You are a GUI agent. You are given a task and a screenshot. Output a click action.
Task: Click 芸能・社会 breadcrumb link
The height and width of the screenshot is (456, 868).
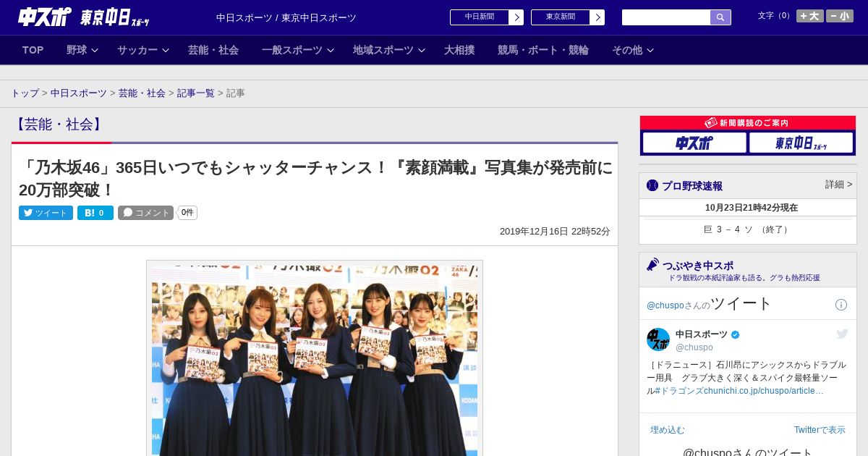coord(142,93)
